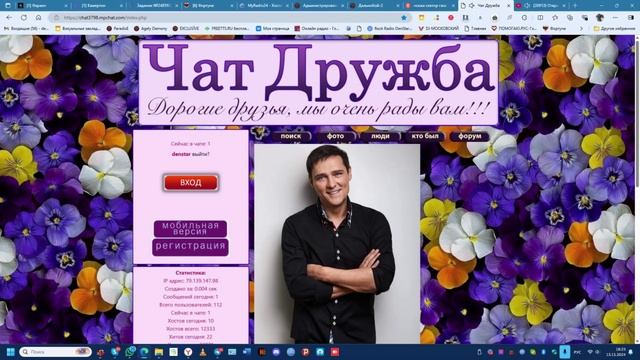Open the Windows Start menu
This screenshot has width=640, height=360.
[10, 352]
